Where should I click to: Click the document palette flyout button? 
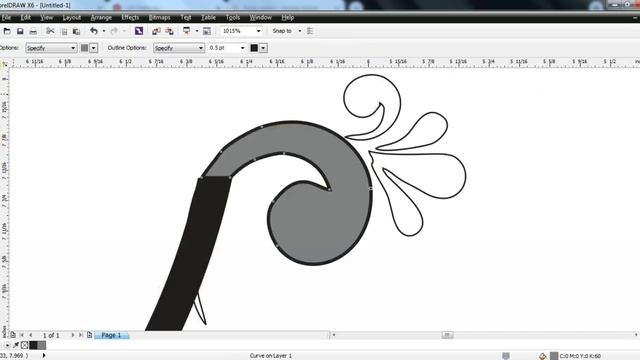click(x=7, y=345)
